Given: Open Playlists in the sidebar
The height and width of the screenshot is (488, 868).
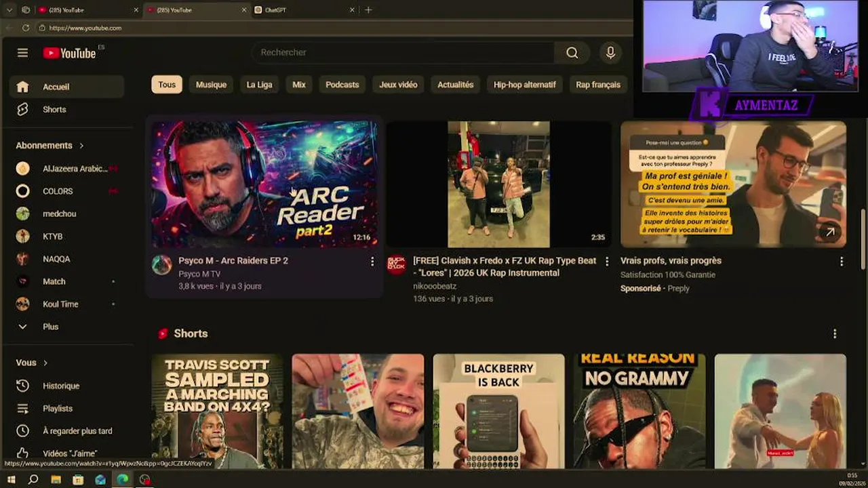Looking at the screenshot, I should pos(66,408).
